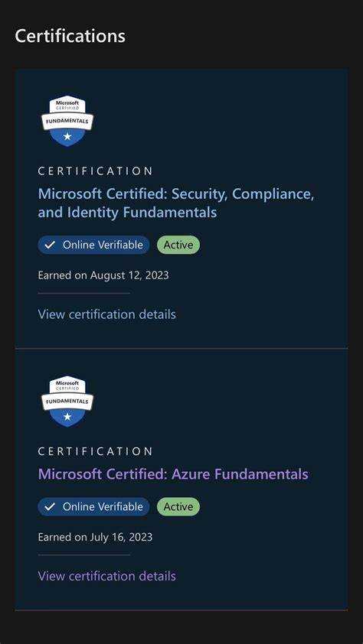Click the CERTIFICATION label above Azure Fundamentals title
The height and width of the screenshot is (644, 363).
coord(96,451)
